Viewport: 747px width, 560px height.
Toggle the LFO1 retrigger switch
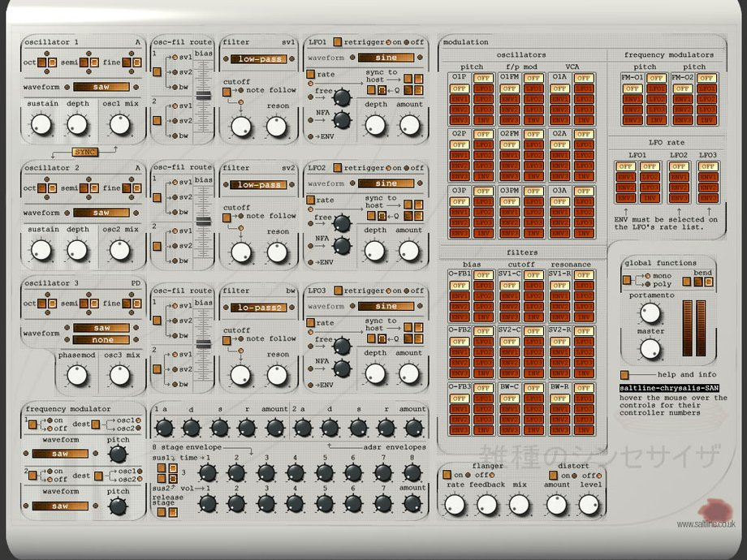[337, 42]
